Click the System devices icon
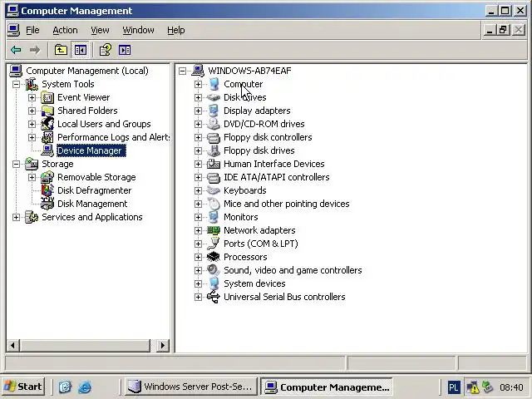Viewport: 532px width, 399px height. click(x=214, y=283)
